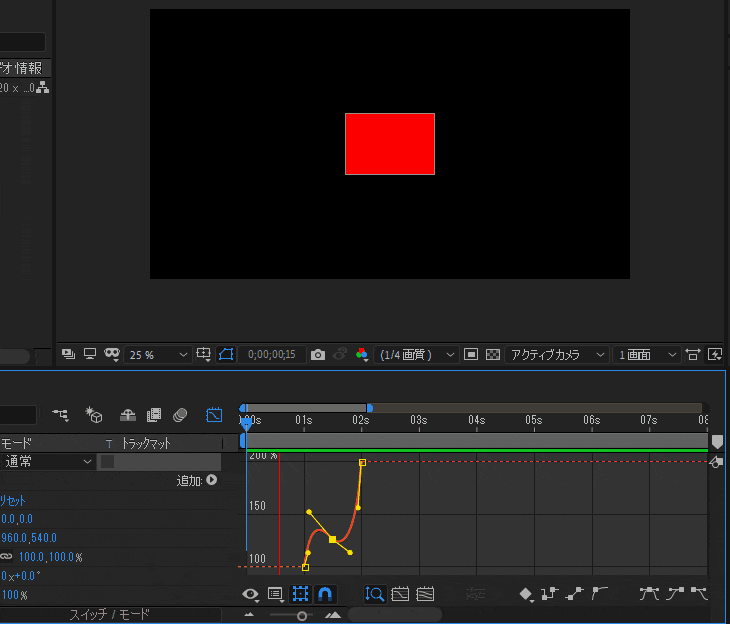The height and width of the screenshot is (624, 730).
Task: Click auto-zoom graph height icon
Action: coord(375,594)
